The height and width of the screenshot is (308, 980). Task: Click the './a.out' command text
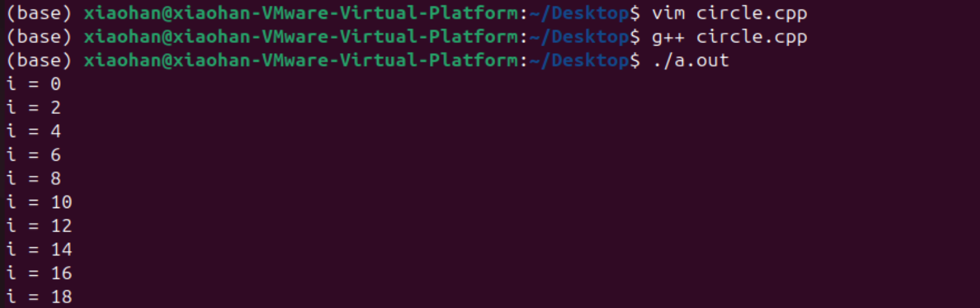(x=690, y=61)
